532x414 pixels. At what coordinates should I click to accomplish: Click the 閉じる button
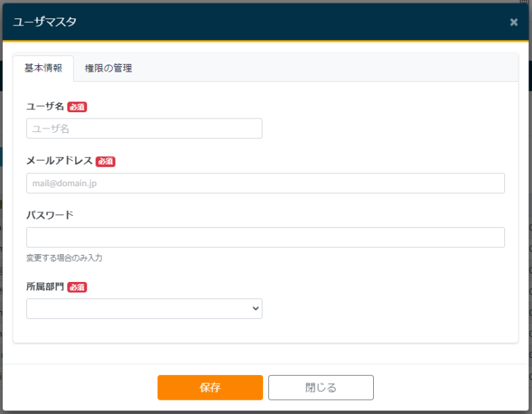coord(321,388)
